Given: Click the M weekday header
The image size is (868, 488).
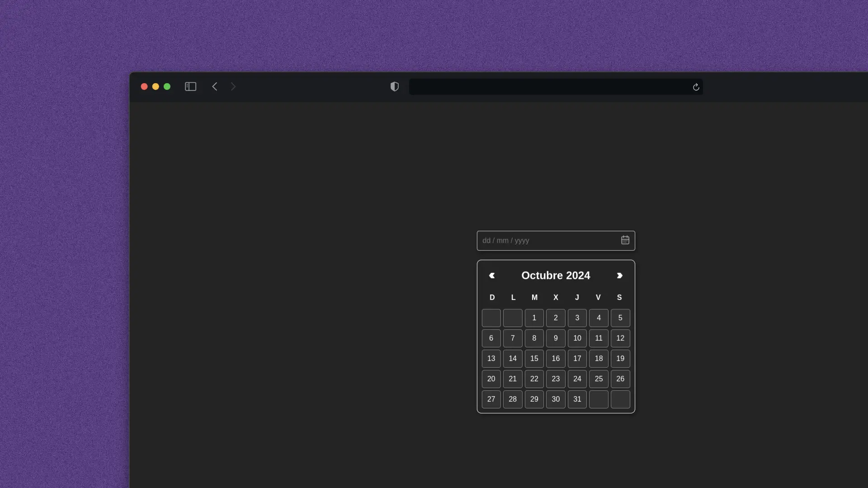Looking at the screenshot, I should coord(534,297).
